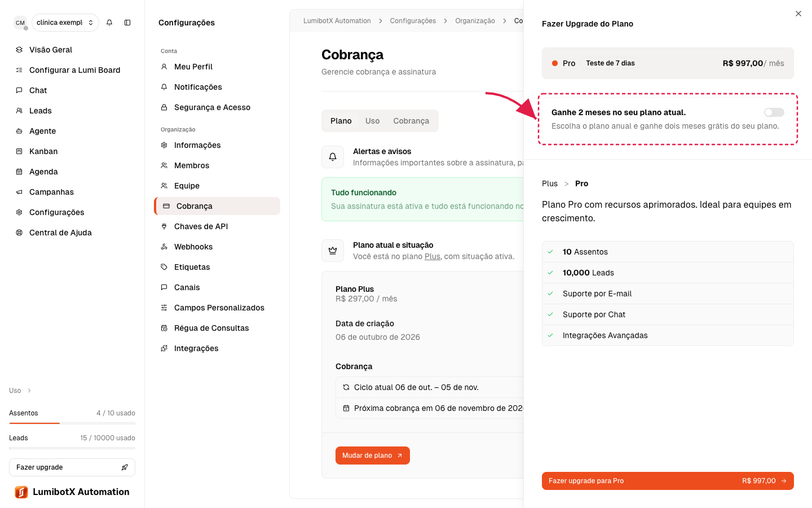The height and width of the screenshot is (508, 812).
Task: Click the Fazer upgrade button in sidebar
Action: click(72, 467)
